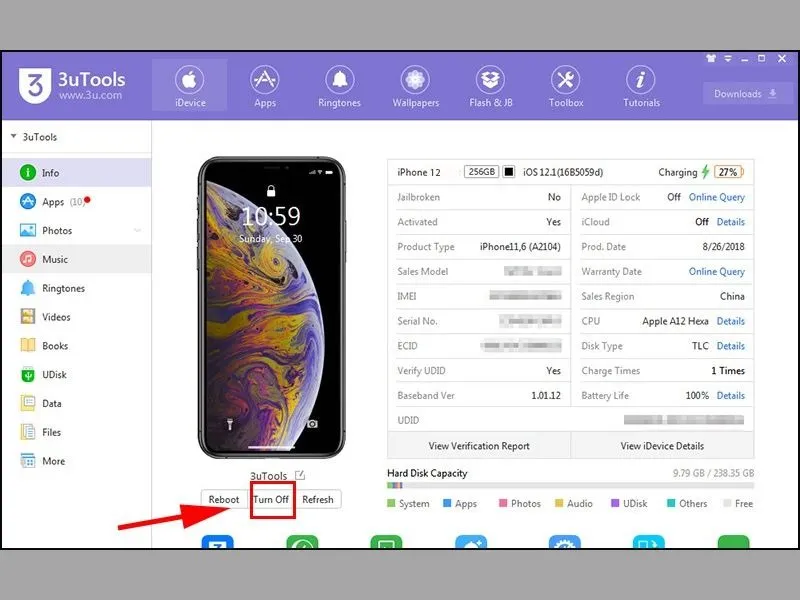Click the purple UDisk legend swatch
Viewport: 800px width, 600px height.
615,503
